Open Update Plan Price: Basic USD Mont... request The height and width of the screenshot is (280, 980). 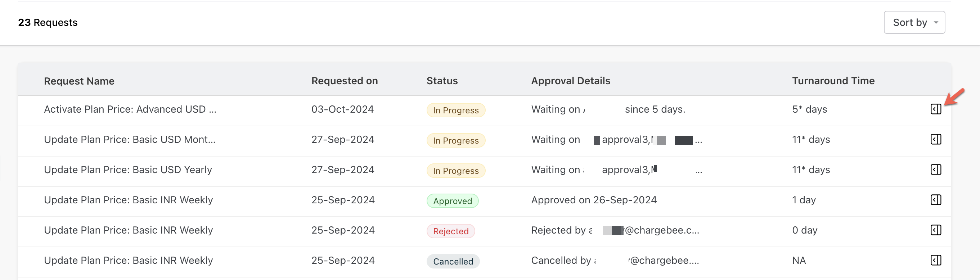(x=129, y=140)
